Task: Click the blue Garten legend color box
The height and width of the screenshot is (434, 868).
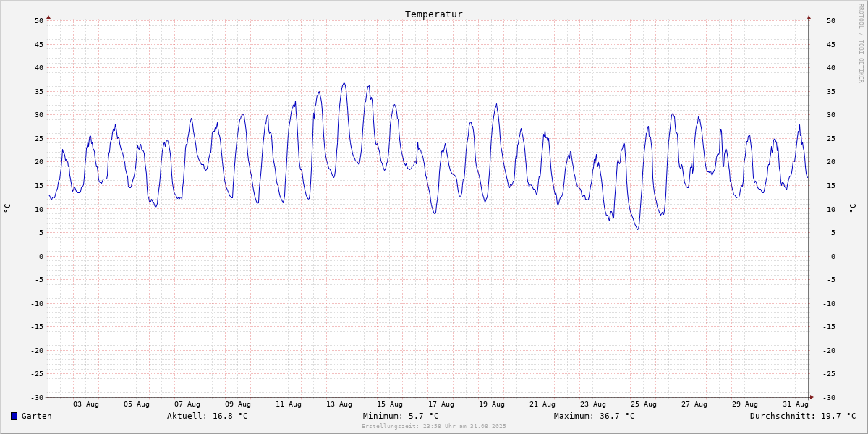Action: coord(14,416)
